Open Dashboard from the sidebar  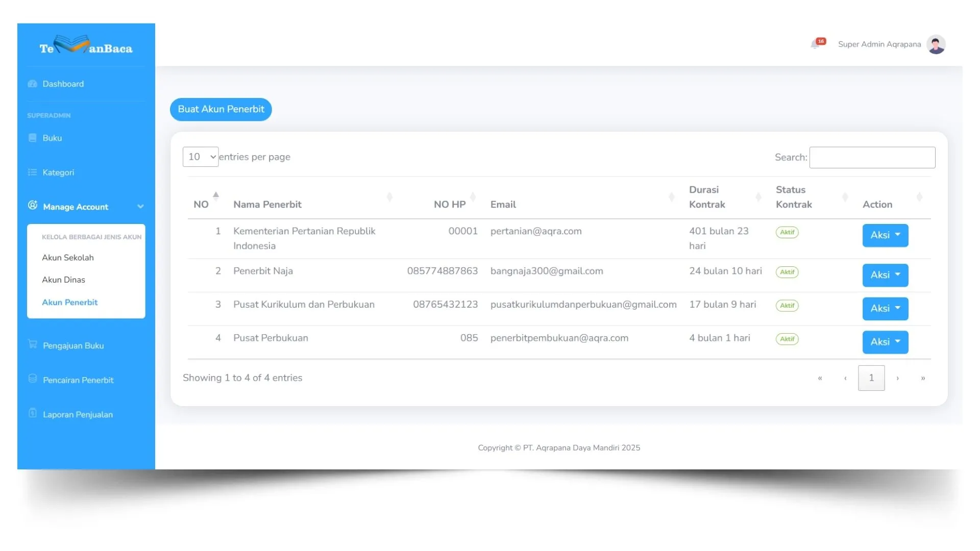63,84
